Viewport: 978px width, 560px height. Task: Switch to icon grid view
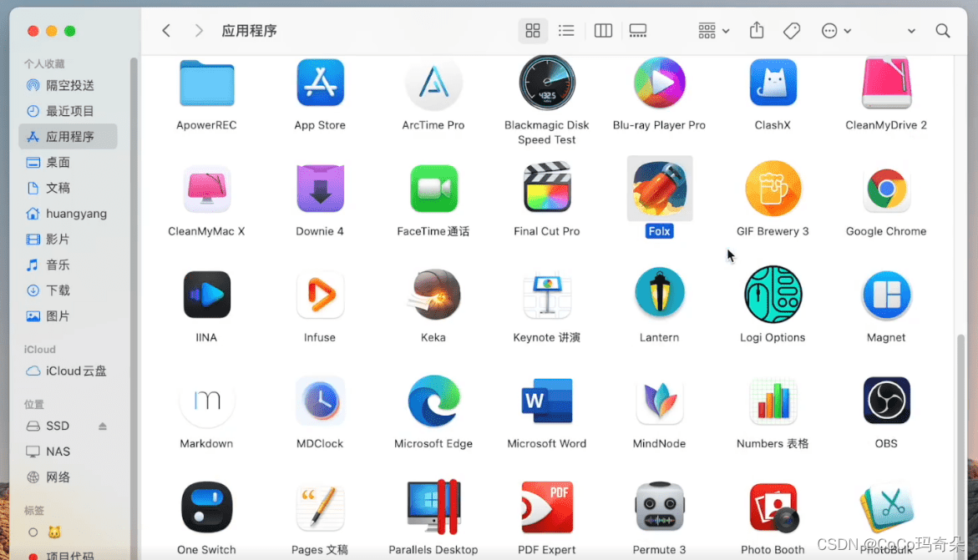533,31
